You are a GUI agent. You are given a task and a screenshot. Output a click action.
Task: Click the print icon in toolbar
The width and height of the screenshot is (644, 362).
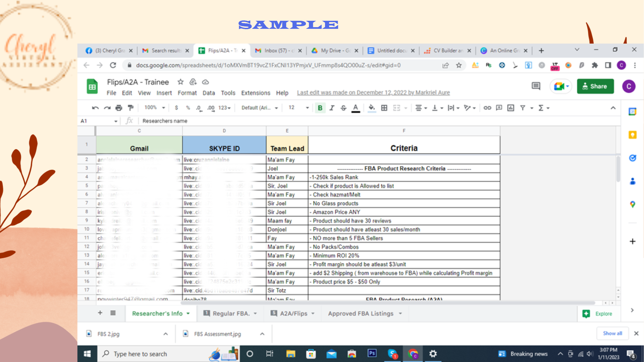tap(119, 108)
